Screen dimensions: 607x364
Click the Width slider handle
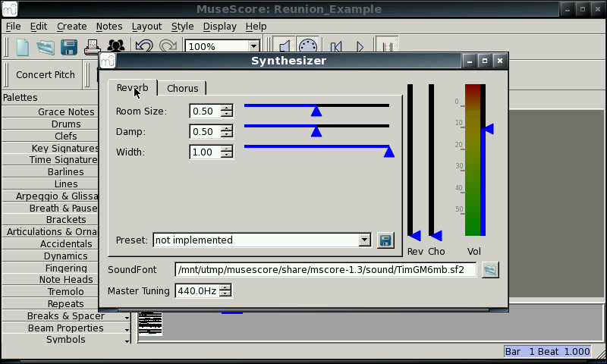389,152
